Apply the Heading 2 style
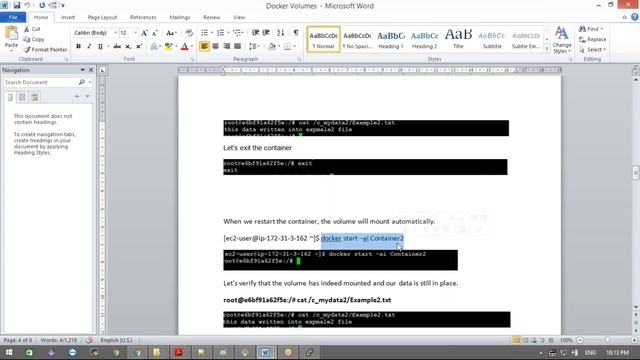The width and height of the screenshot is (640, 360). click(x=424, y=39)
